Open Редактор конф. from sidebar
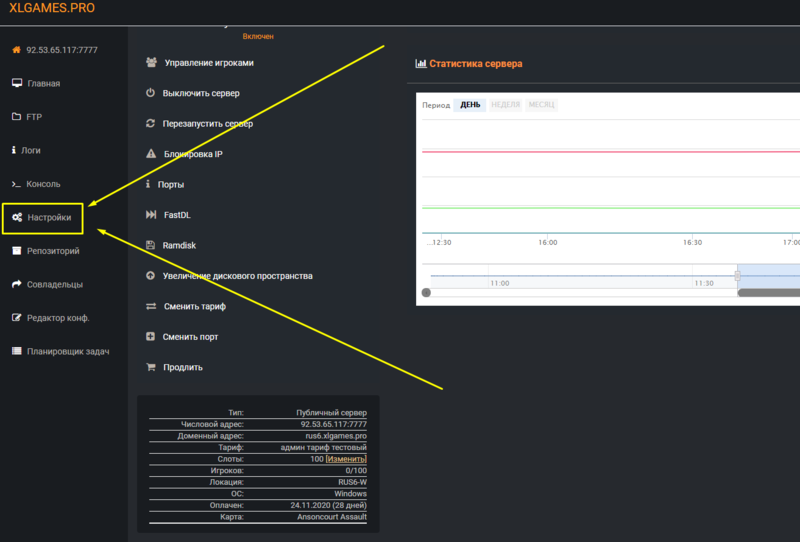This screenshot has width=800, height=542. 58,318
